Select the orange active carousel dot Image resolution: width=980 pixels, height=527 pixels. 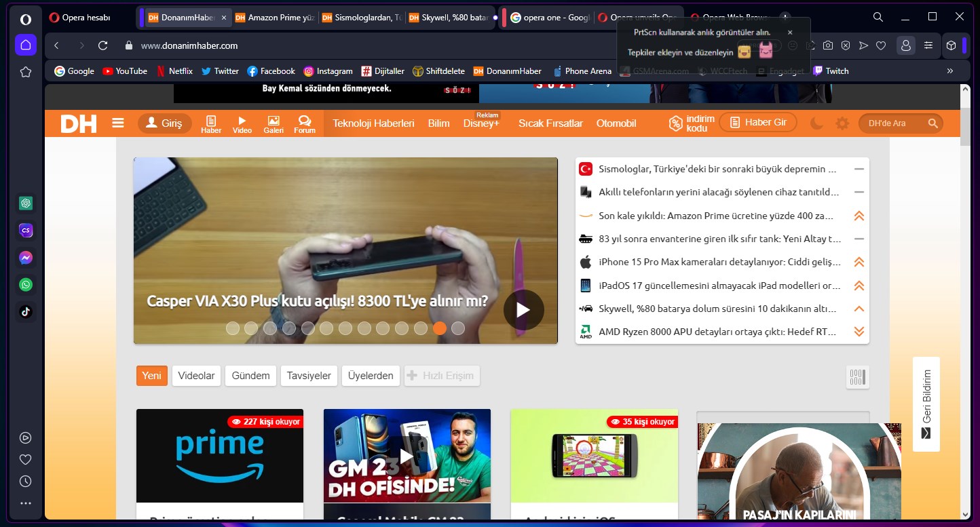pos(440,328)
